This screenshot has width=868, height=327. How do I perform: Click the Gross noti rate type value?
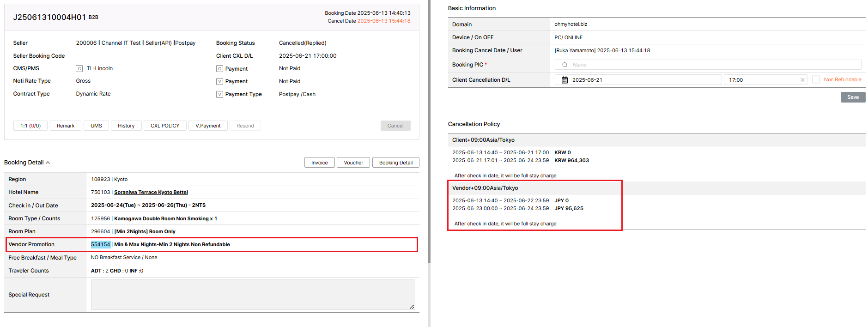[x=83, y=81]
